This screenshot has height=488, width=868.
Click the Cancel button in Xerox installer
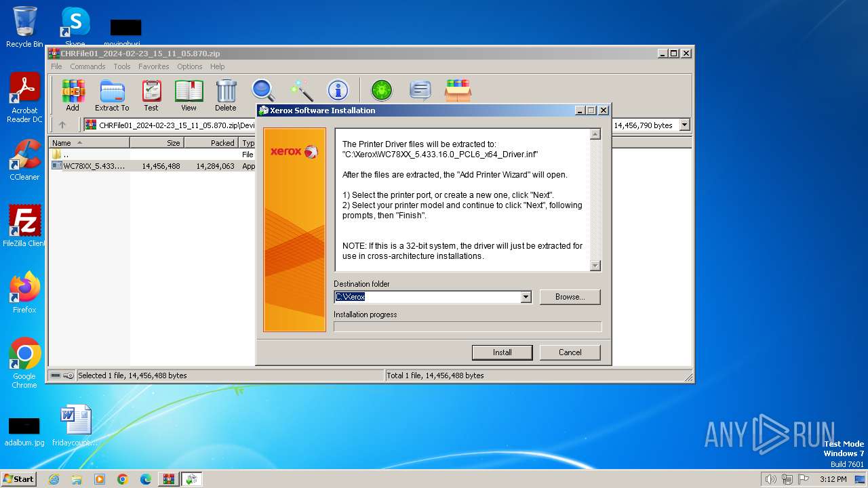click(x=570, y=352)
